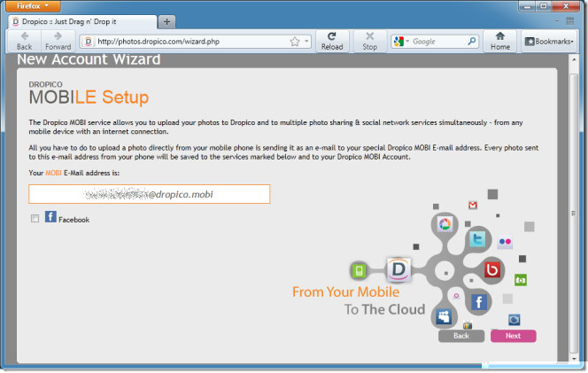
Task: Click the gray Back wizard button
Action: point(461,336)
